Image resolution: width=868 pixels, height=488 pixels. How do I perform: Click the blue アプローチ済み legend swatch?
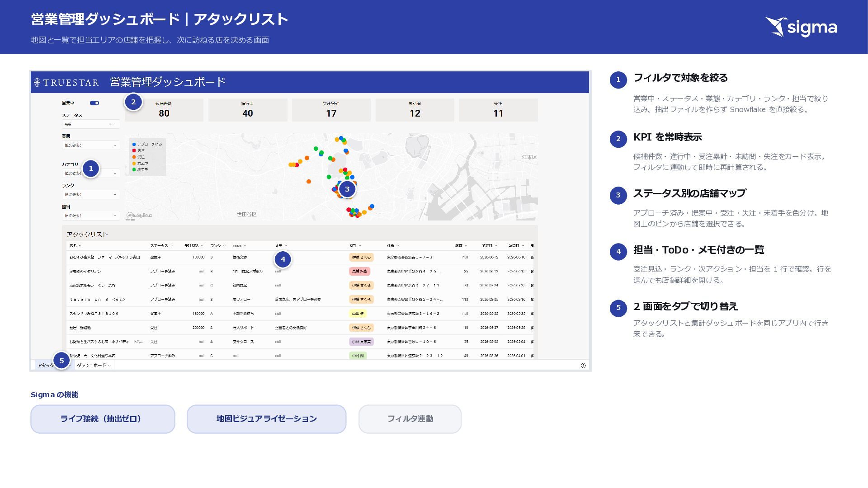click(x=134, y=144)
